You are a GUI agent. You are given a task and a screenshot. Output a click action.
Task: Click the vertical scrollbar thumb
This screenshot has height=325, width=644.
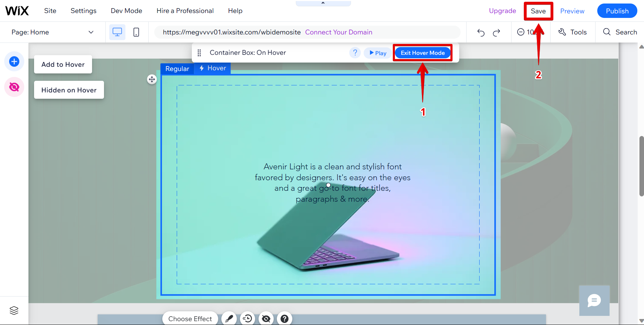point(642,166)
